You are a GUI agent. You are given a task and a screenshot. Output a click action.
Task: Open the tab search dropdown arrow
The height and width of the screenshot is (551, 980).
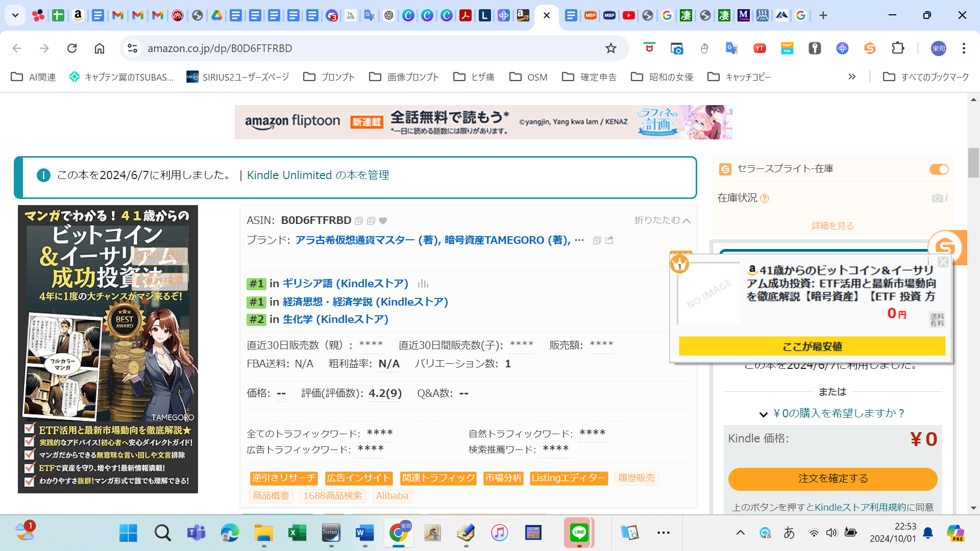pyautogui.click(x=15, y=15)
